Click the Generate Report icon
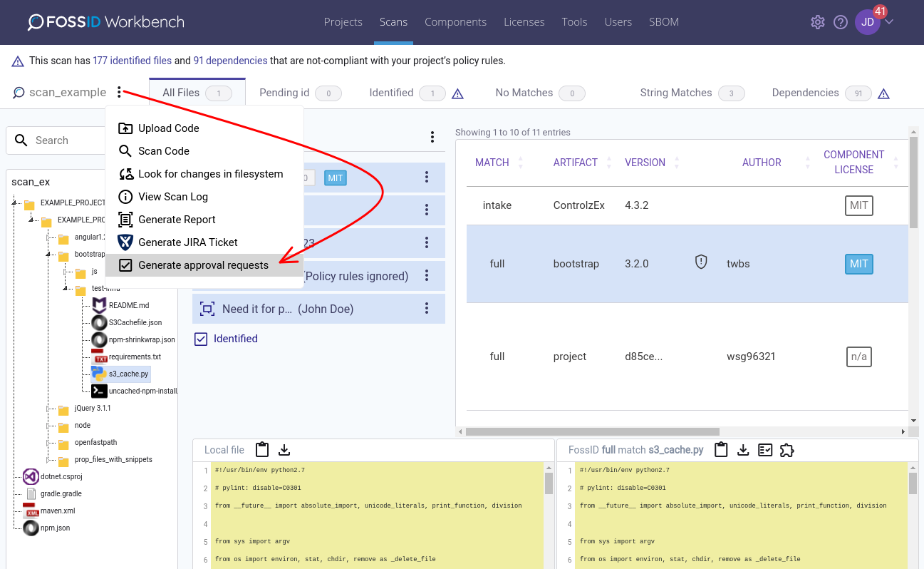924x569 pixels. coord(125,220)
